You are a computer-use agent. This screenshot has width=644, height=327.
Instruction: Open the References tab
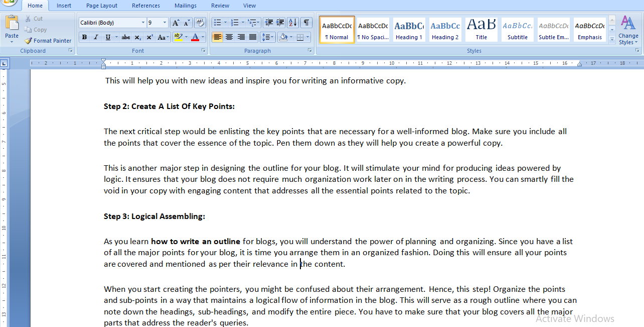click(x=145, y=6)
